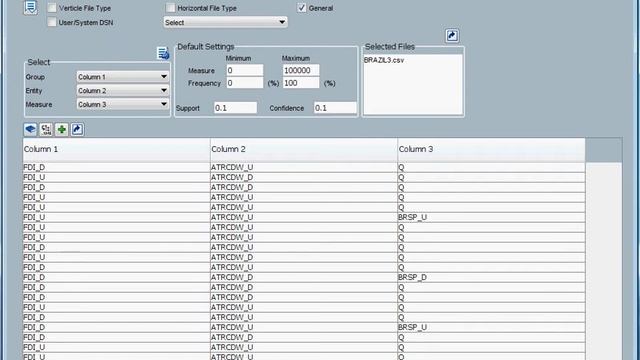The width and height of the screenshot is (640, 360).
Task: Click the Frequency maximum field showing 100
Action: tap(301, 83)
